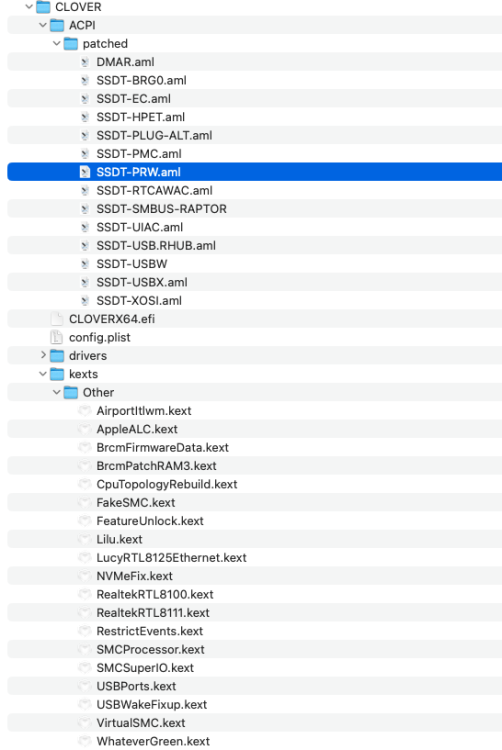502x750 pixels.
Task: Collapse the ACPI folder chevron
Action: 43,25
